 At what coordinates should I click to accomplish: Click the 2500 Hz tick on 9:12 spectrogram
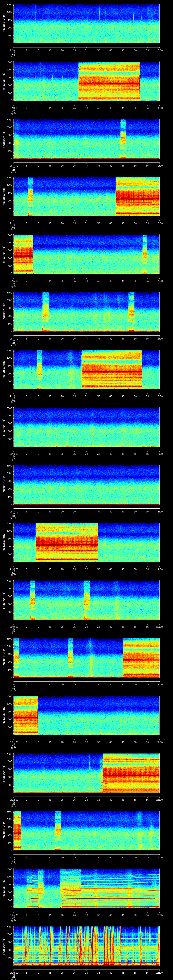point(10,178)
